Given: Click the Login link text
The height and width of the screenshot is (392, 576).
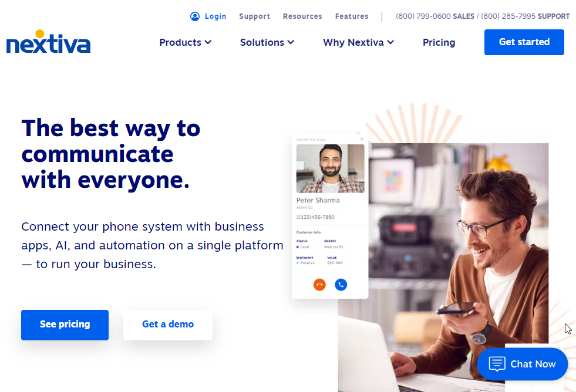Looking at the screenshot, I should pyautogui.click(x=215, y=16).
